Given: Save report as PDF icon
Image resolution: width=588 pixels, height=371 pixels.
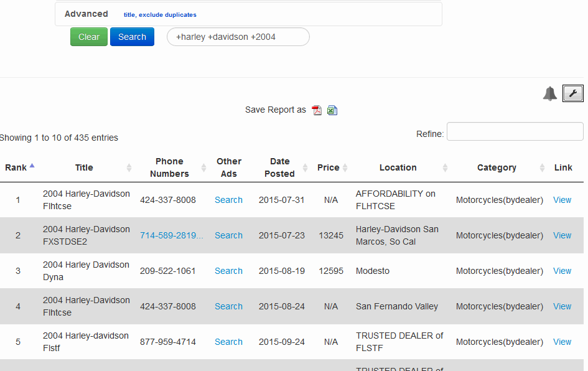Looking at the screenshot, I should point(317,110).
